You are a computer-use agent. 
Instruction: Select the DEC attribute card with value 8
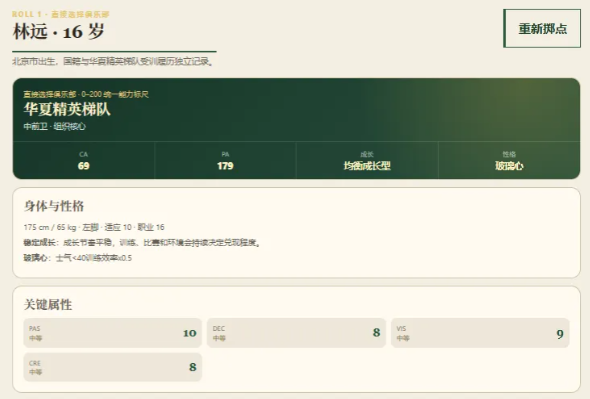tap(296, 333)
